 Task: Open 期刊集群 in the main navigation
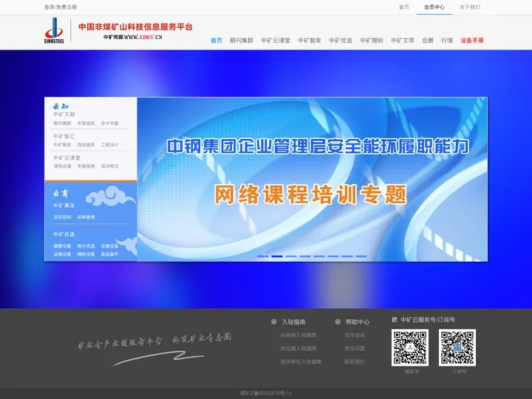click(242, 41)
